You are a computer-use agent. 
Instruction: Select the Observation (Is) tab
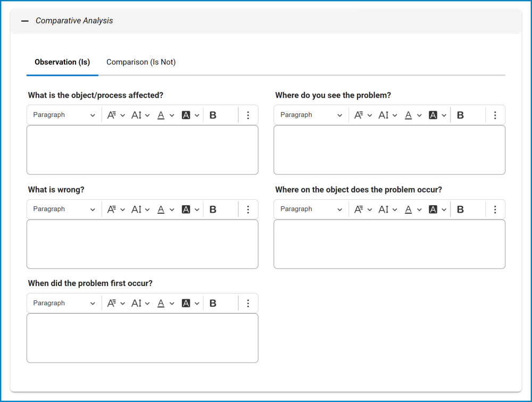(62, 62)
